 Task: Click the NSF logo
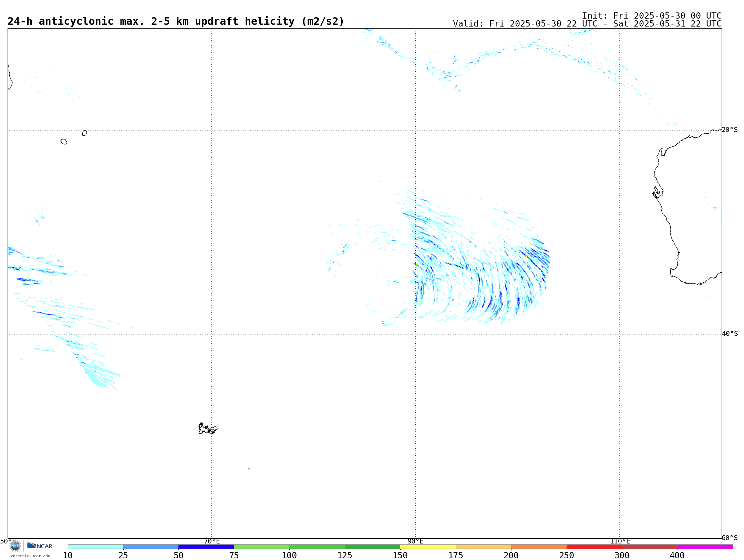coord(15,546)
